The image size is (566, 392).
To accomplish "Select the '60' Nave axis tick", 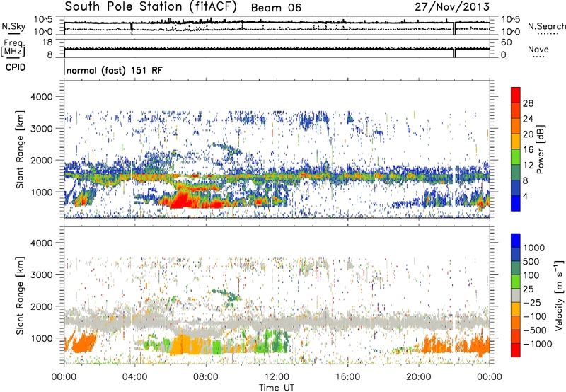I will tap(506, 42).
